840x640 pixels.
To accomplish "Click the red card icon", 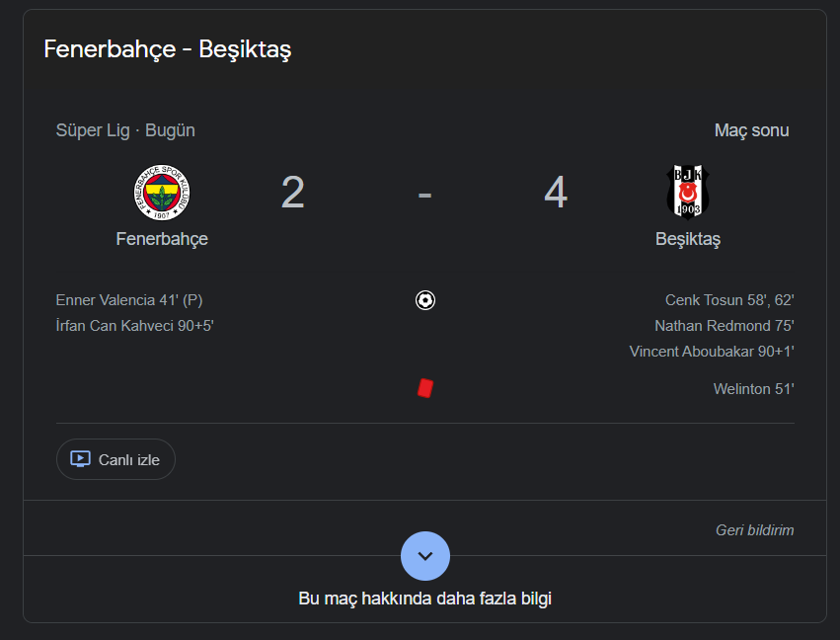I will click(x=425, y=388).
